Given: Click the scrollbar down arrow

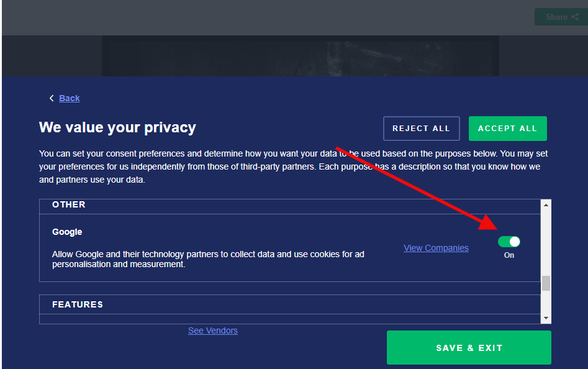Looking at the screenshot, I should coord(546,318).
